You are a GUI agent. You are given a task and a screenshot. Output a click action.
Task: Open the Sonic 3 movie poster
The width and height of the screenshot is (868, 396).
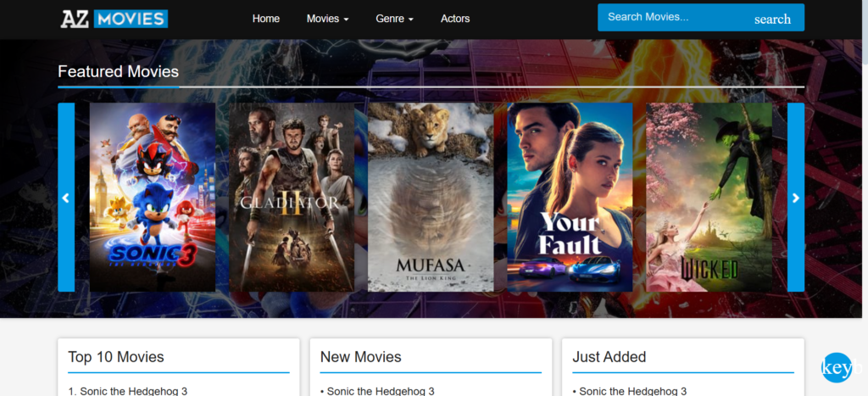153,198
